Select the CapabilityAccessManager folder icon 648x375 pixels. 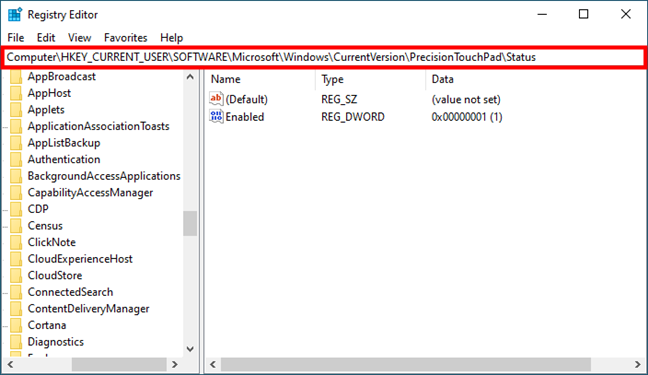coord(16,192)
